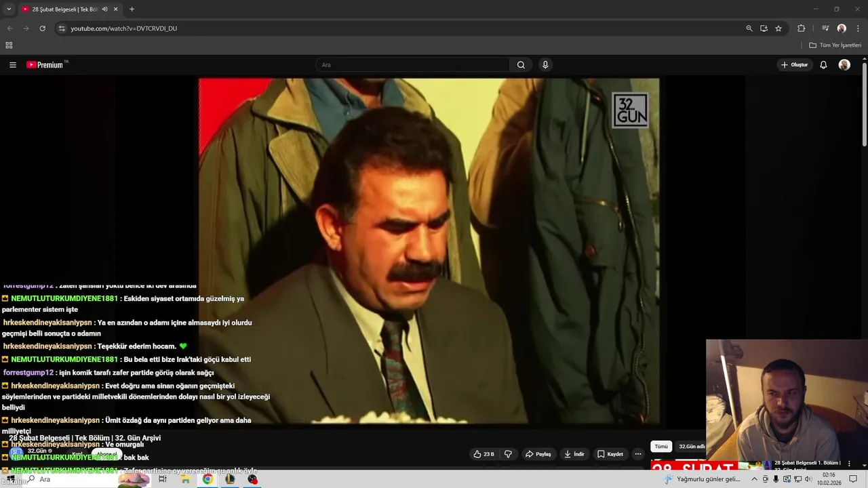Open 28 Şubat Belgeseli 1. Bölüm recommendation
The width and height of the screenshot is (868, 488).
click(807, 464)
